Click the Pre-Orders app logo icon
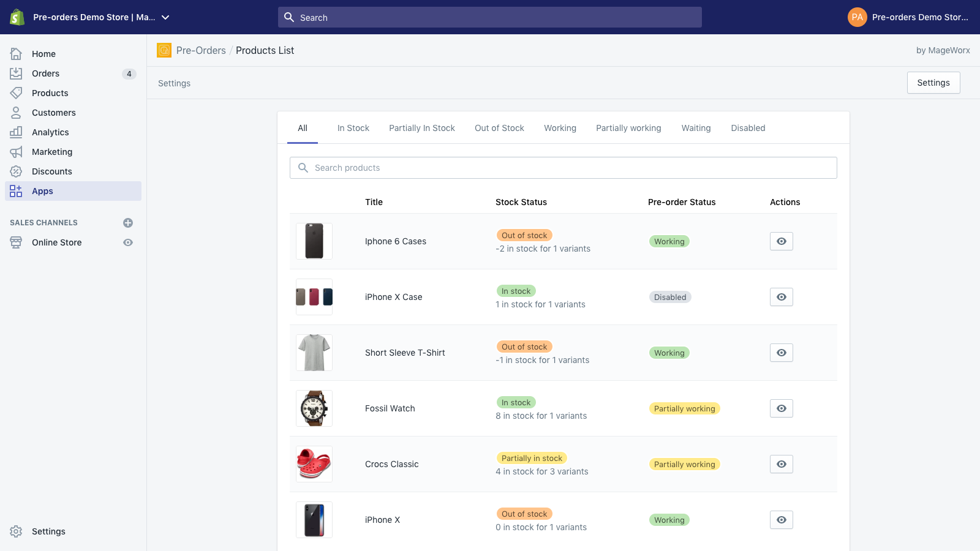Image resolution: width=980 pixels, height=551 pixels. (x=164, y=50)
